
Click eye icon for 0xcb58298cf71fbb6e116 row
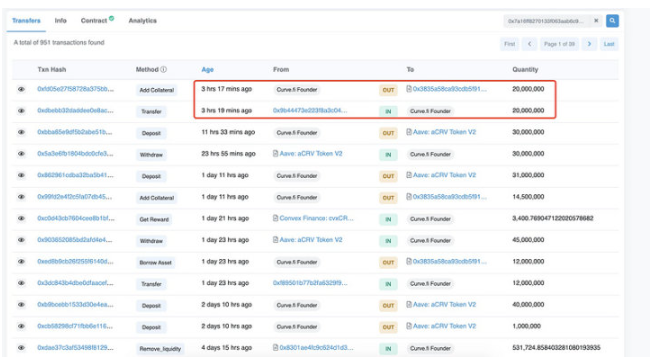pyautogui.click(x=21, y=326)
